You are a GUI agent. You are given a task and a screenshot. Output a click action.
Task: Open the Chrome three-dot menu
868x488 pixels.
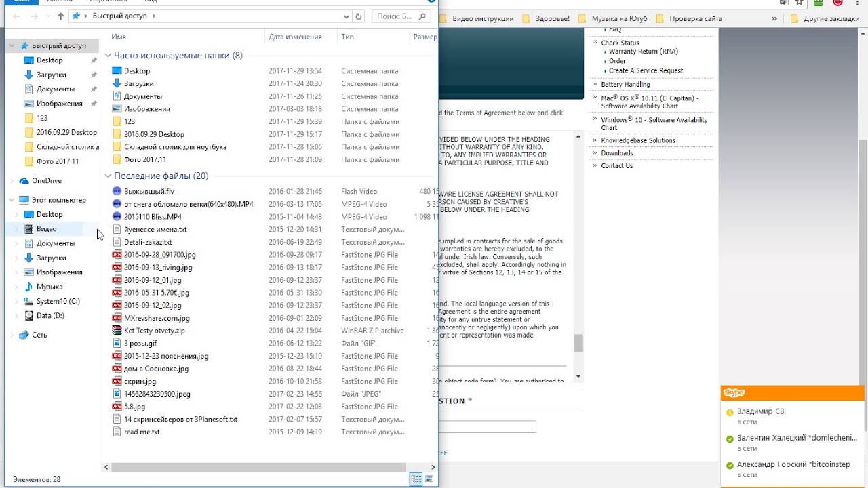856,3
